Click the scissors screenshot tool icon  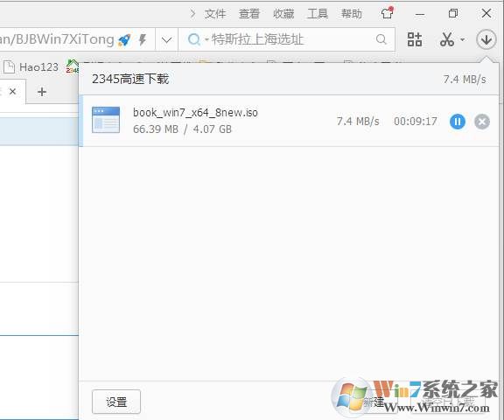[x=447, y=39]
